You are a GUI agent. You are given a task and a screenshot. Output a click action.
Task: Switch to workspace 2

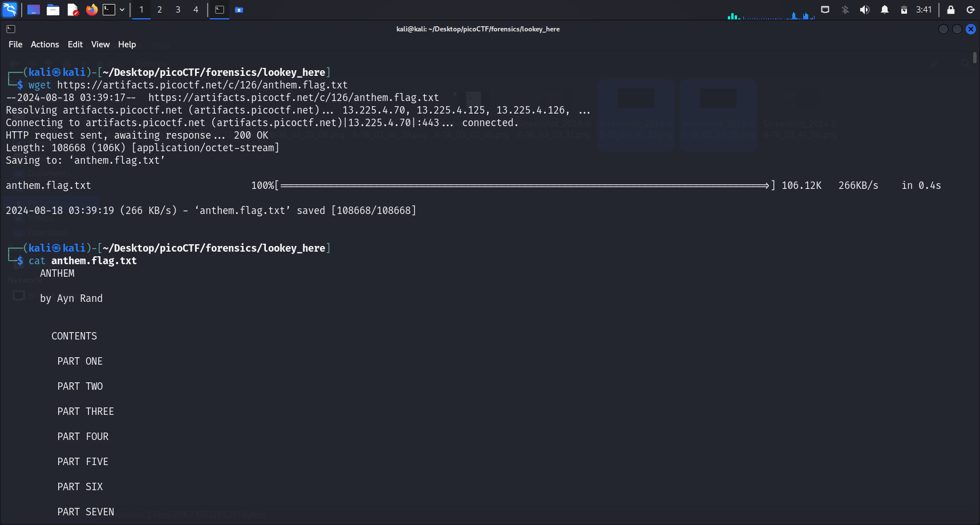160,10
